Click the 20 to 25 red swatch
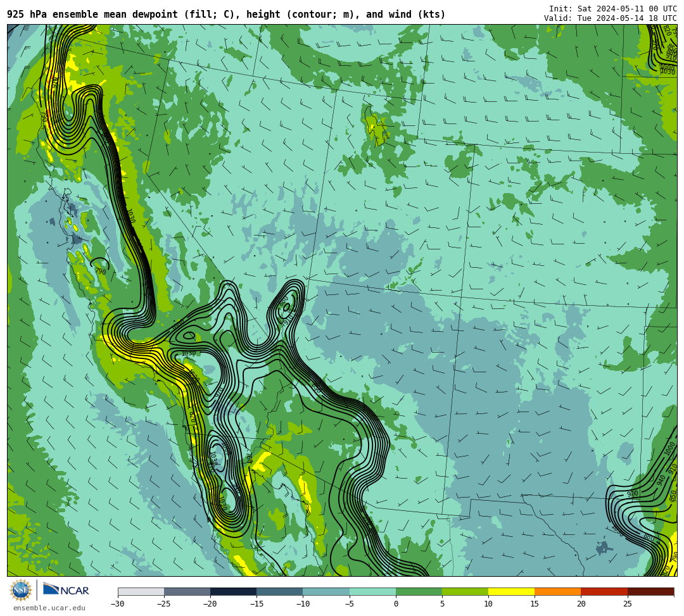The image size is (684, 616). pos(604,591)
